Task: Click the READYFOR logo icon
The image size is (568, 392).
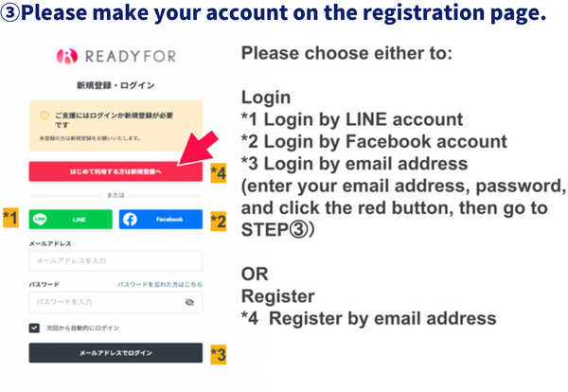Action: pyautogui.click(x=65, y=57)
